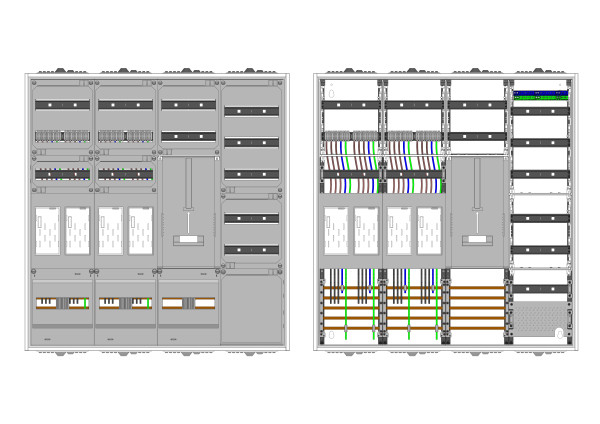600x424 pixels.
Task: Click the round hole on the perforated plate
Action: coord(558,332)
